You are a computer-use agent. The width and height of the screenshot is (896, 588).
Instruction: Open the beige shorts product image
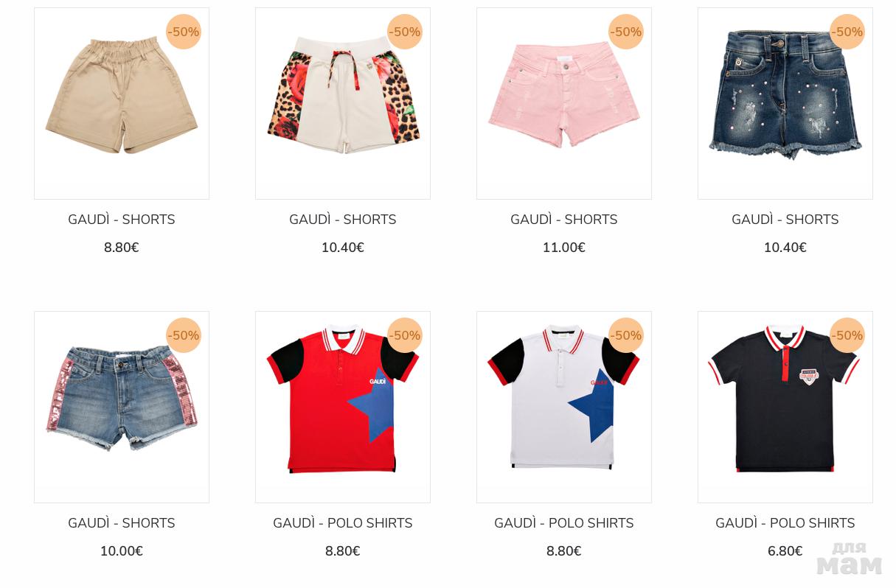coord(122,103)
